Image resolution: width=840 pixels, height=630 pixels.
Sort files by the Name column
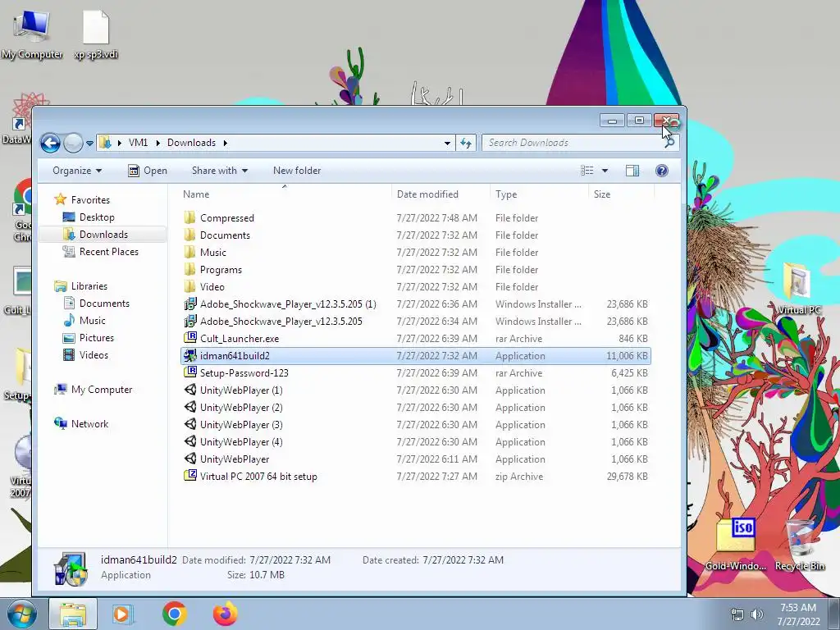pos(285,194)
